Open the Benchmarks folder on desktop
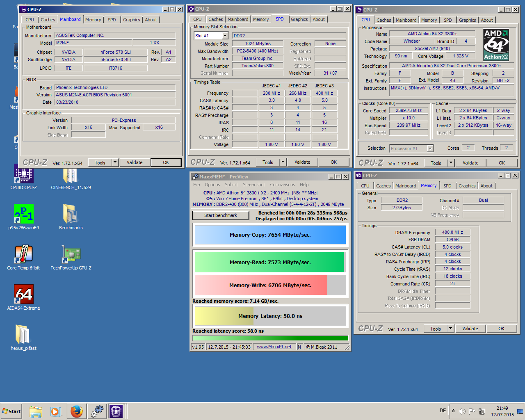Screen dimensions: 525x420 tap(71, 217)
